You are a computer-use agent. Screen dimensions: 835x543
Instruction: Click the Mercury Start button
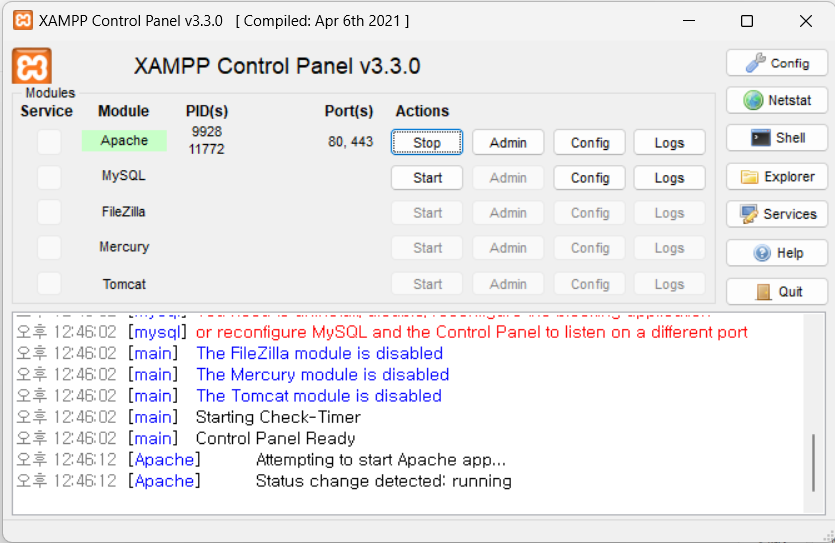pyautogui.click(x=427, y=248)
